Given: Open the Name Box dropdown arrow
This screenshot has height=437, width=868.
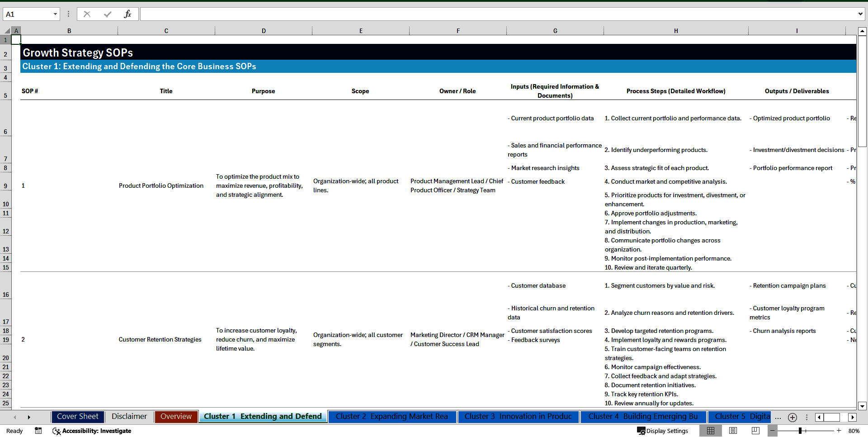Looking at the screenshot, I should (56, 14).
